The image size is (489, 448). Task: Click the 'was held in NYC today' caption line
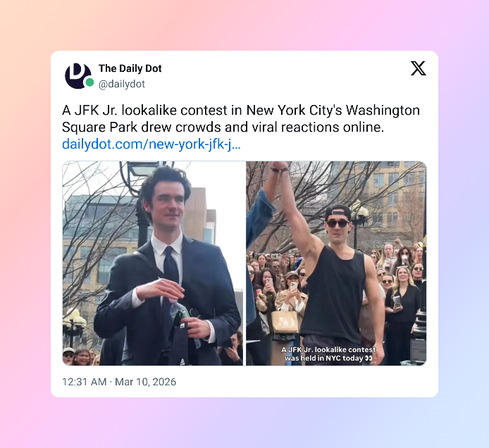pos(329,359)
